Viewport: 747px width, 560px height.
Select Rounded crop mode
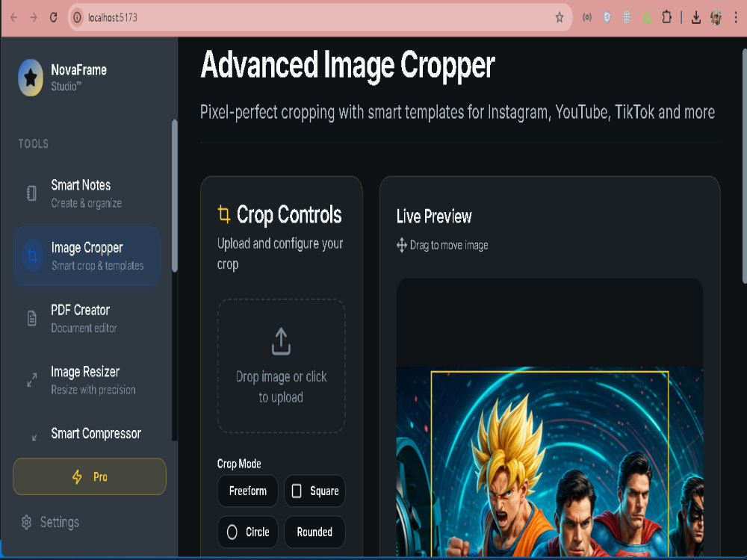[x=315, y=532]
